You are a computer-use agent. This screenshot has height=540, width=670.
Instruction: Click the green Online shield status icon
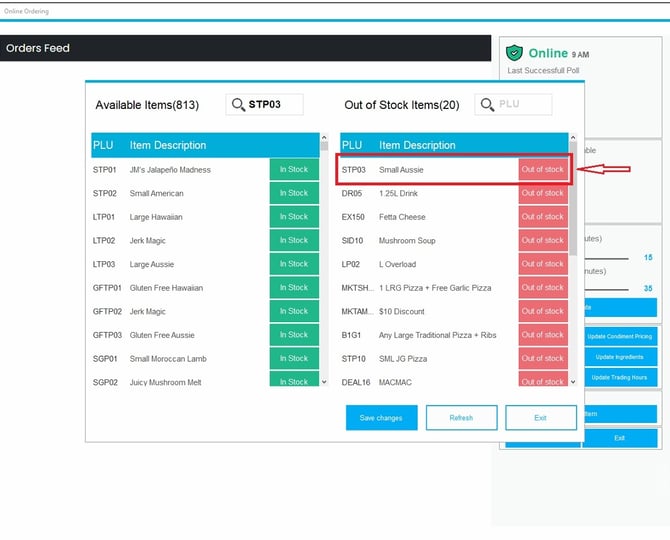point(514,53)
